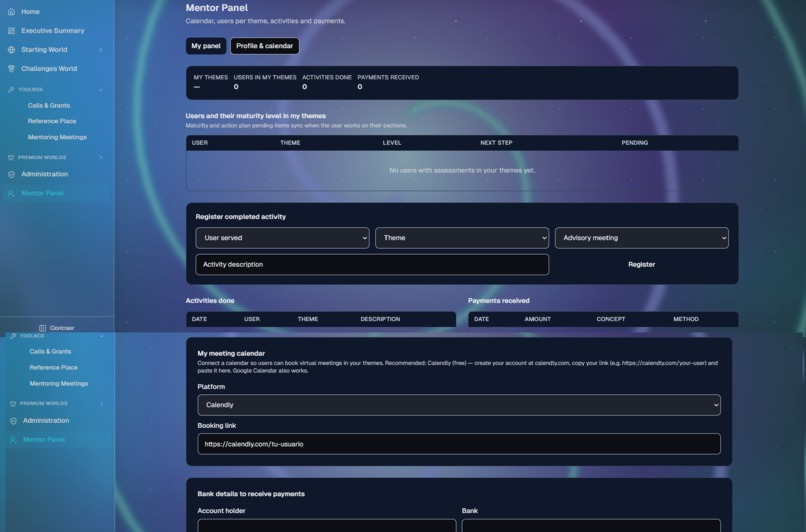Go to Executive Summary in the sidebar
Screen dimensions: 806x532
[52, 31]
